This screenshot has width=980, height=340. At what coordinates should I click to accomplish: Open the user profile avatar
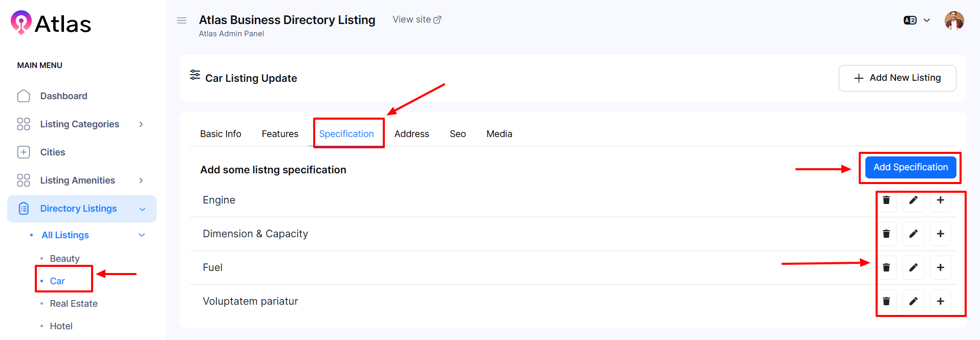coord(954,21)
